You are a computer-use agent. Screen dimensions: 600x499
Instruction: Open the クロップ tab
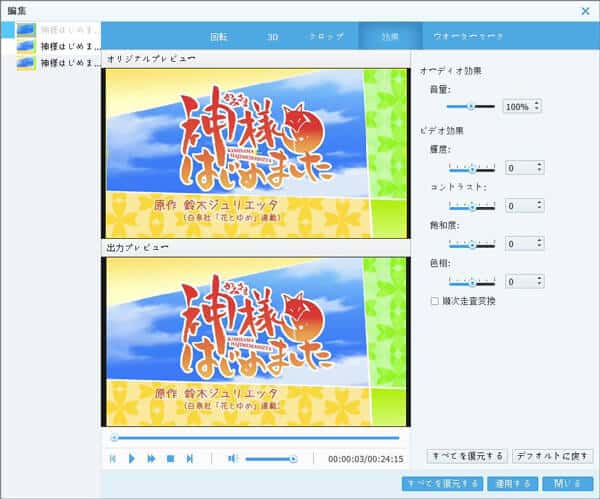pos(327,35)
